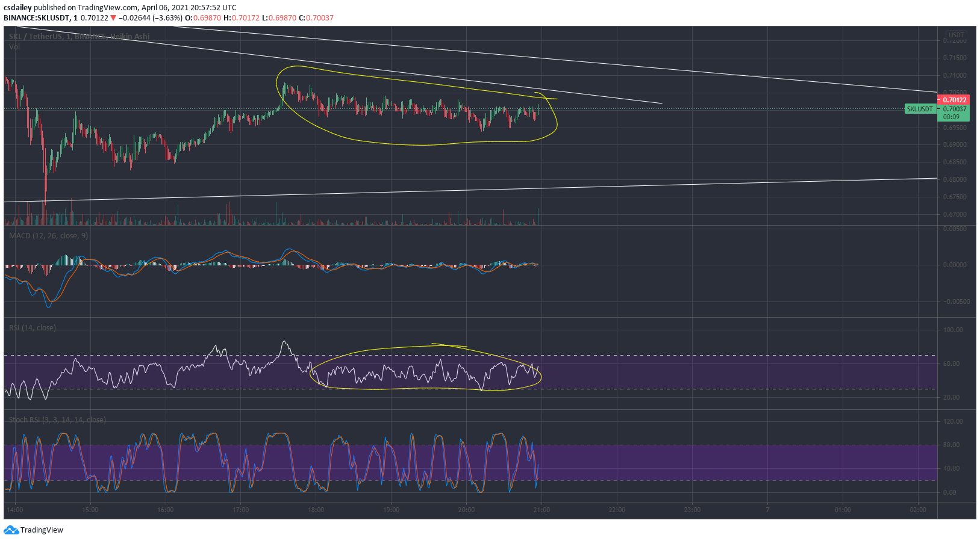Screen dimensions: 980x541
Task: Click the 18:00 time axis label
Action: pyautogui.click(x=316, y=510)
